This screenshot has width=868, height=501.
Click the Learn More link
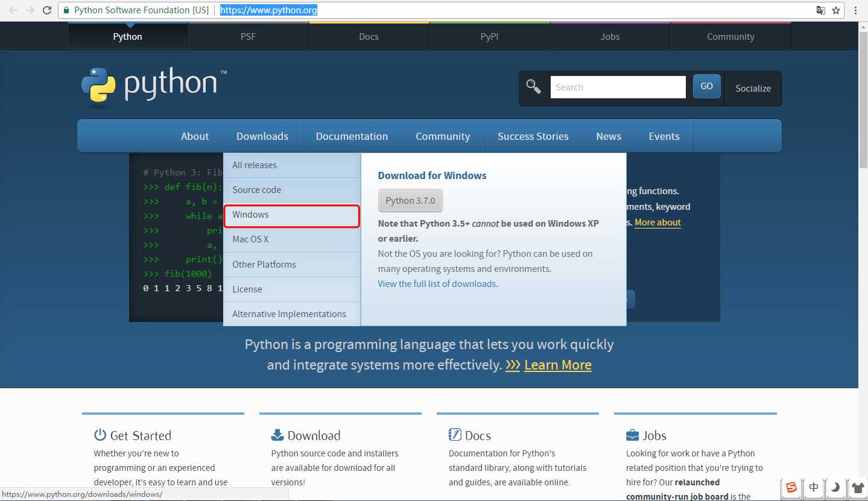(x=558, y=365)
